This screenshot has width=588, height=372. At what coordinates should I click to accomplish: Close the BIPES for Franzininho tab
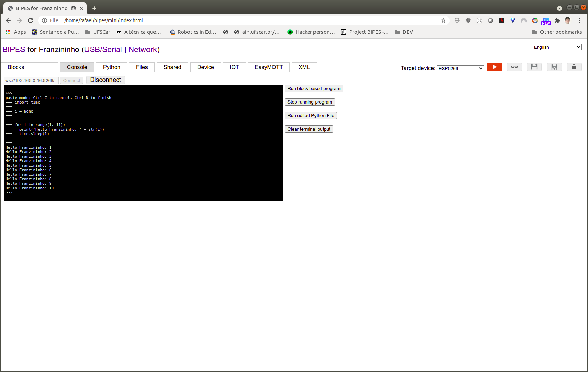tap(81, 8)
